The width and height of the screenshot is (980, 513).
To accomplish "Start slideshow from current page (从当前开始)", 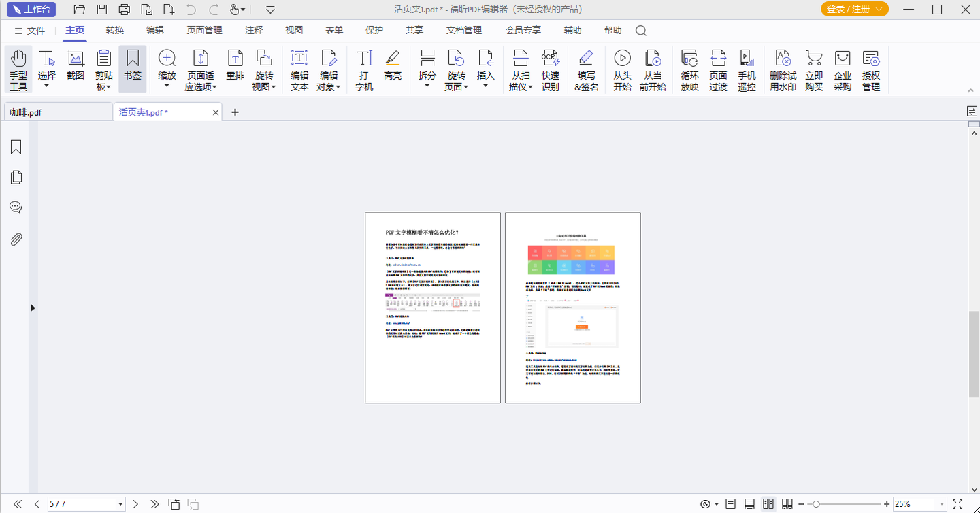I will (x=653, y=69).
